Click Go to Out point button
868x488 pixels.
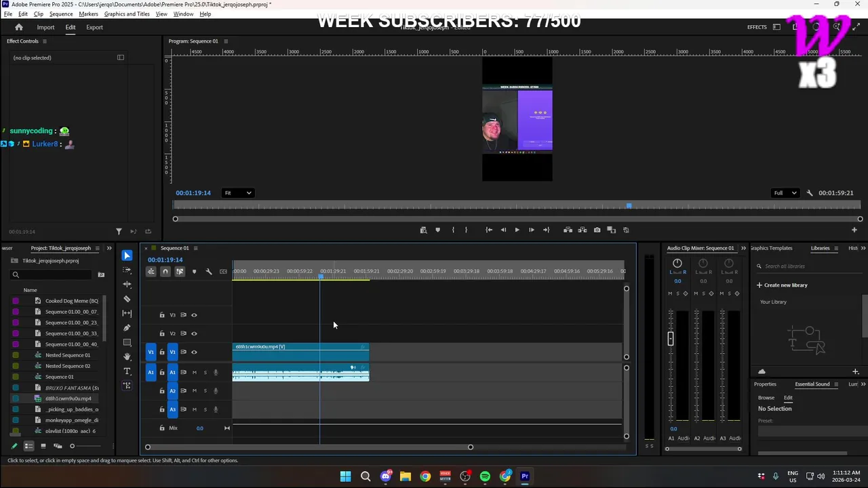coord(546,230)
